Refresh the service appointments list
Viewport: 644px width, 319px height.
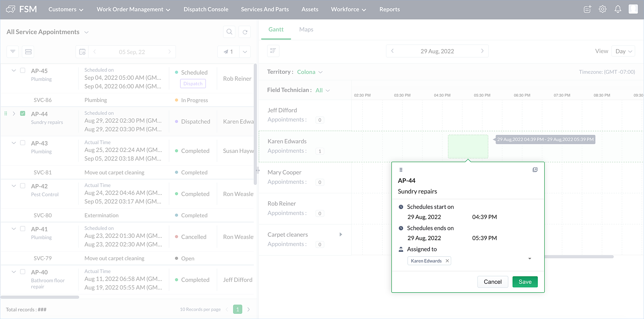[245, 32]
